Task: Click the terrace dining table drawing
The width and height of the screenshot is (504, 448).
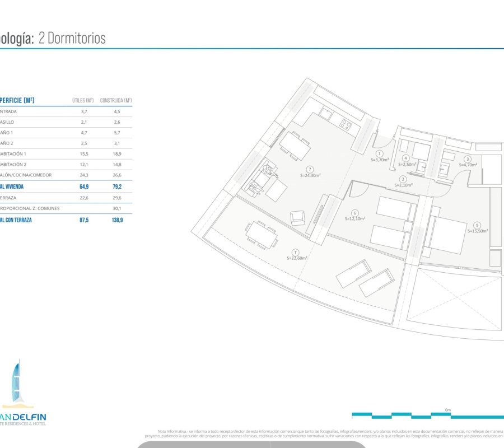Action: [x=262, y=235]
